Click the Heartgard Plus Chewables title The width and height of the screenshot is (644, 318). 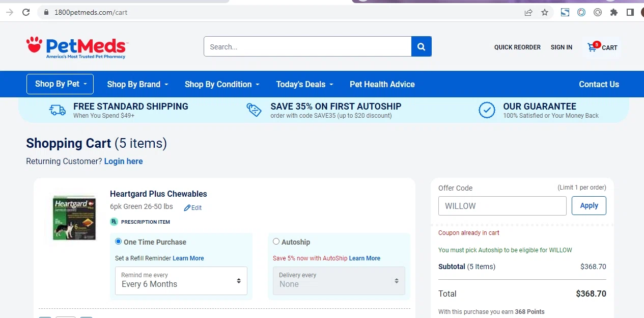click(158, 194)
